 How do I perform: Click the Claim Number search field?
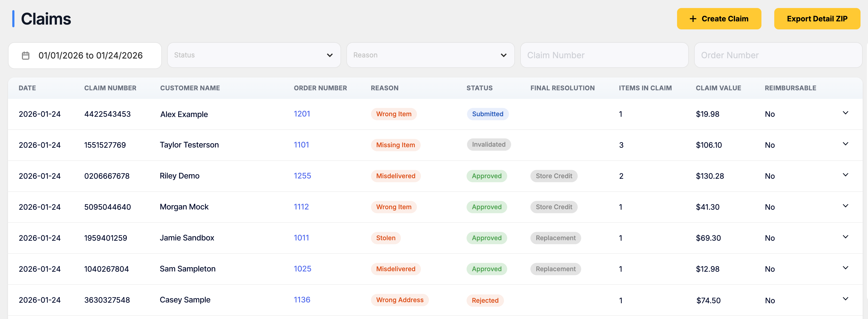(604, 55)
